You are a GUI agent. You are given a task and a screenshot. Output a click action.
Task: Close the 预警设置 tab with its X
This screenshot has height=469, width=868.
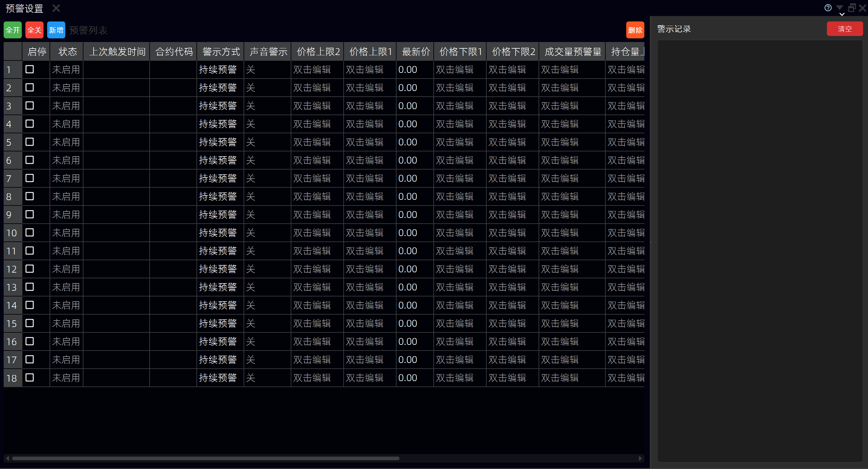(56, 8)
